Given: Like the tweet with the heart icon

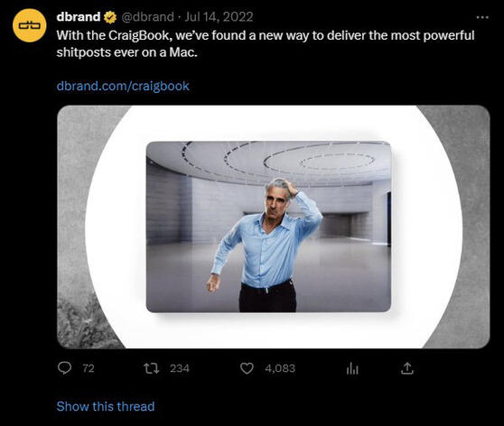Looking at the screenshot, I should (x=247, y=368).
